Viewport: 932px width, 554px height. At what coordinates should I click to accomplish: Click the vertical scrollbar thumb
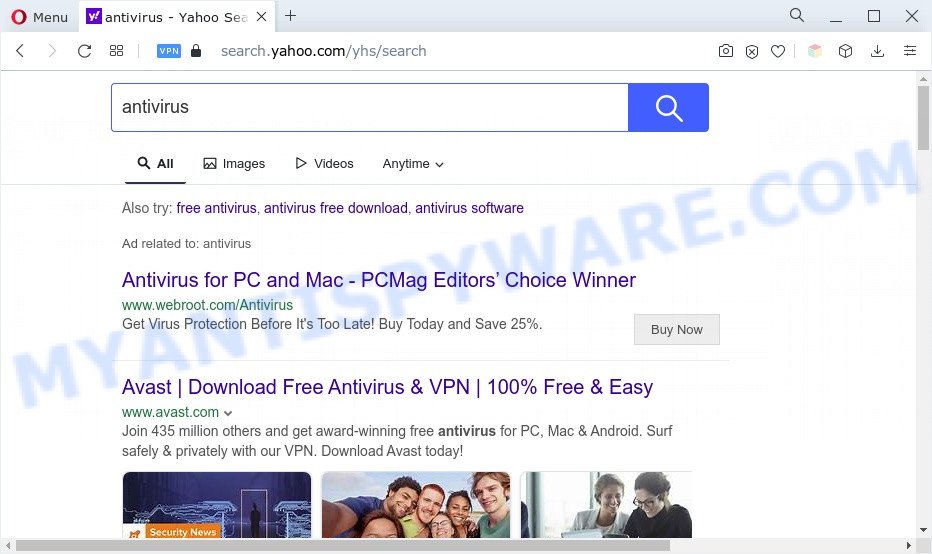(x=923, y=118)
